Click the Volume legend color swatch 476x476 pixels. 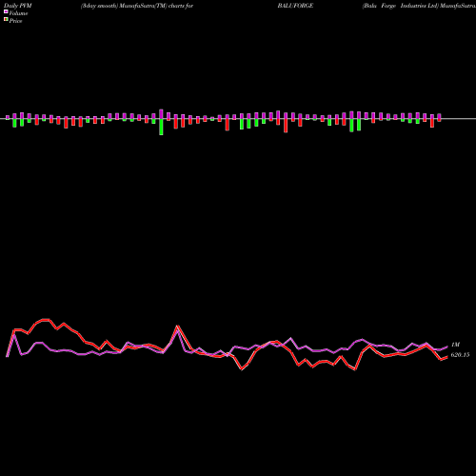coord(6,12)
